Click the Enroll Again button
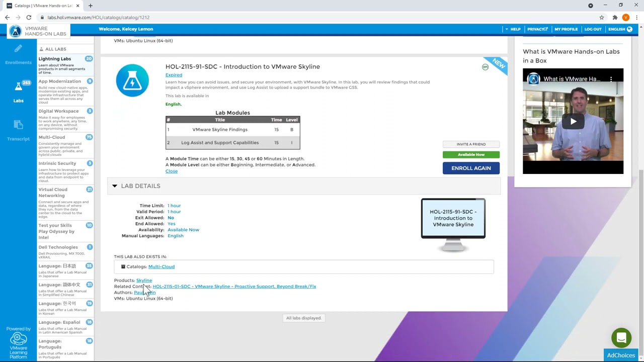This screenshot has height=362, width=644. click(471, 168)
